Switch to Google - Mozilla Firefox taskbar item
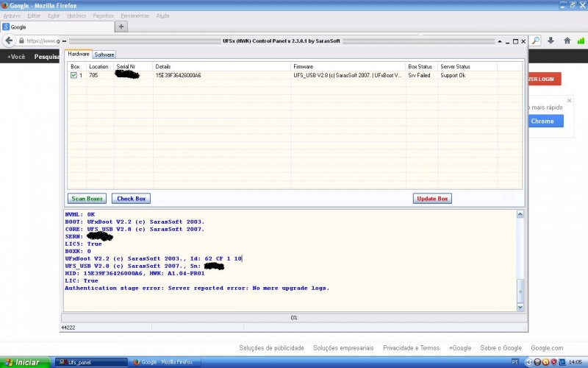Image resolution: width=588 pixels, height=368 pixels. point(165,362)
